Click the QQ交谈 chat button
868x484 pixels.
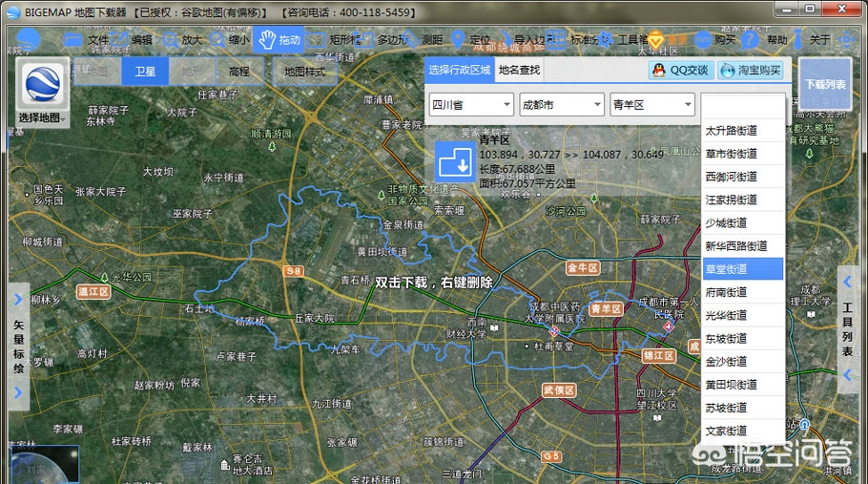(679, 70)
